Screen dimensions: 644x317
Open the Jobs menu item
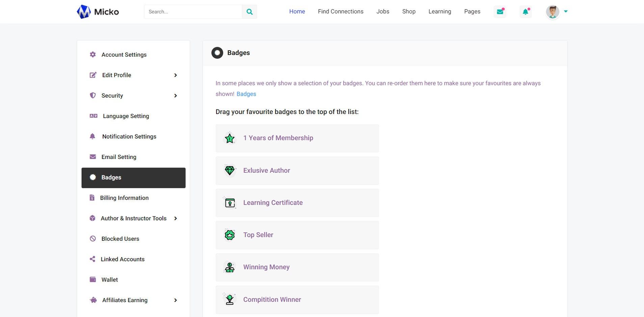pos(383,11)
